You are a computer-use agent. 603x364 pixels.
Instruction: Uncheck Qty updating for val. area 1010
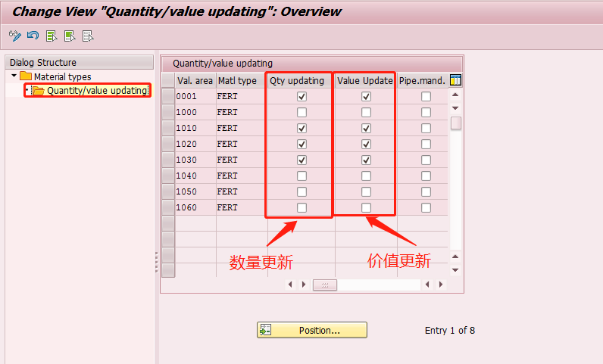click(x=302, y=128)
